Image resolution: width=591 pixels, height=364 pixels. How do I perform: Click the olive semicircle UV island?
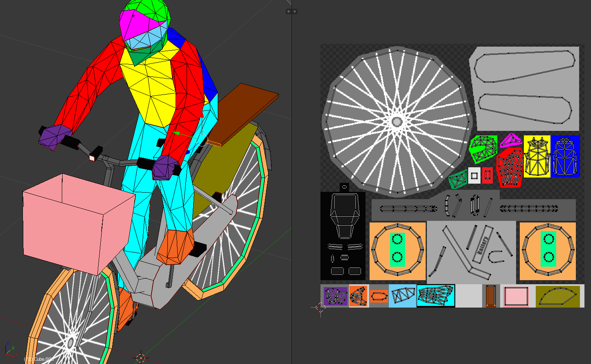tap(557, 297)
